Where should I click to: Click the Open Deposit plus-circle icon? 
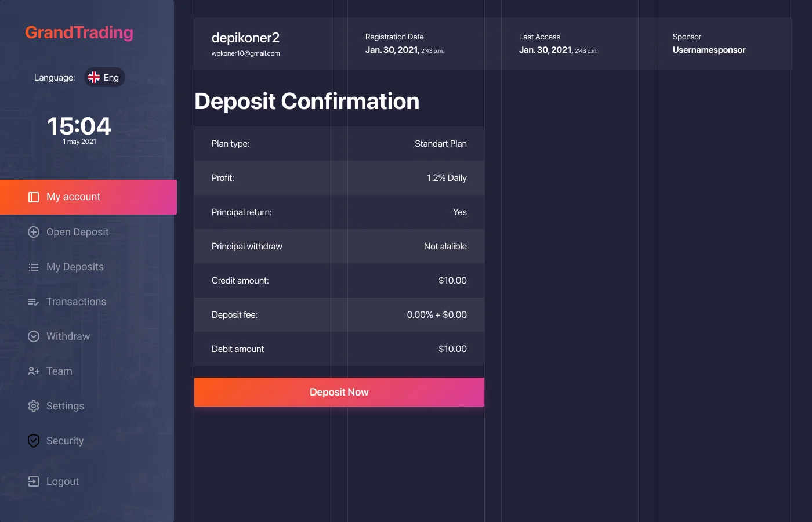coord(34,232)
